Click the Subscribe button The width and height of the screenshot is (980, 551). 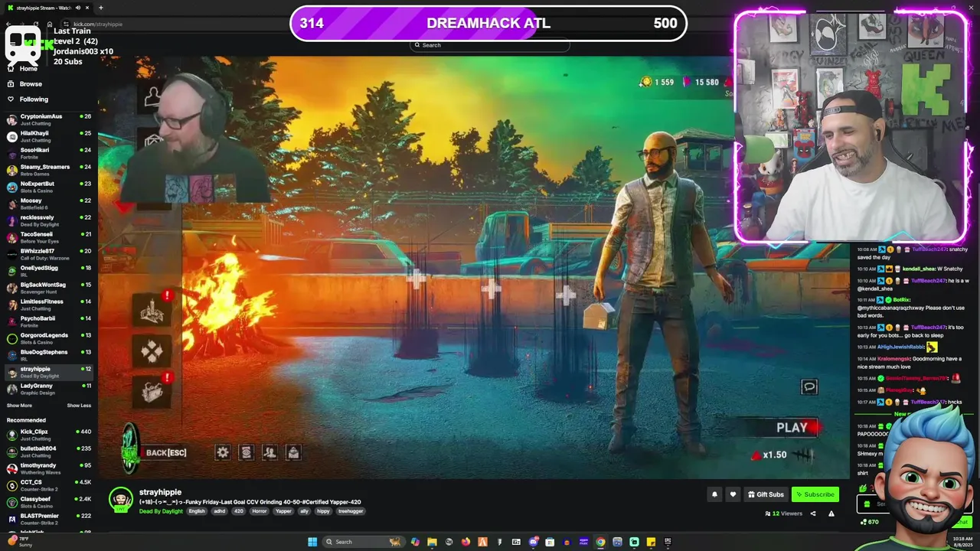pos(815,494)
